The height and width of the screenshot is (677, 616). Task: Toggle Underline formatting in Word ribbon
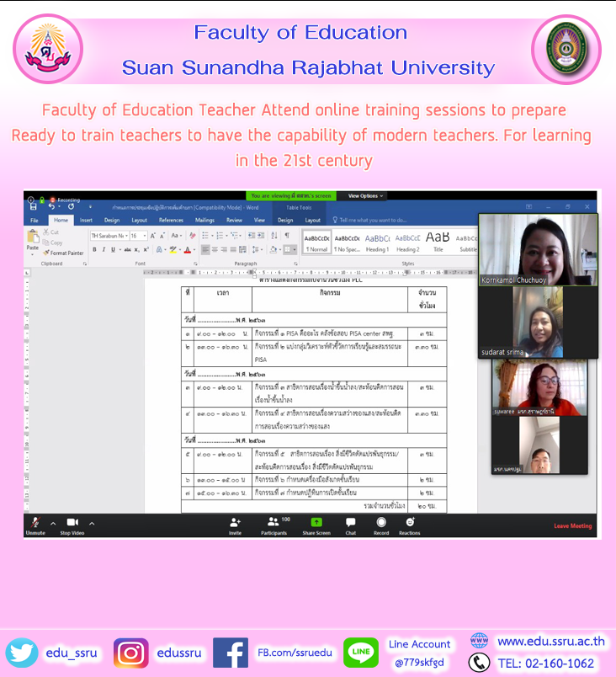click(x=113, y=250)
